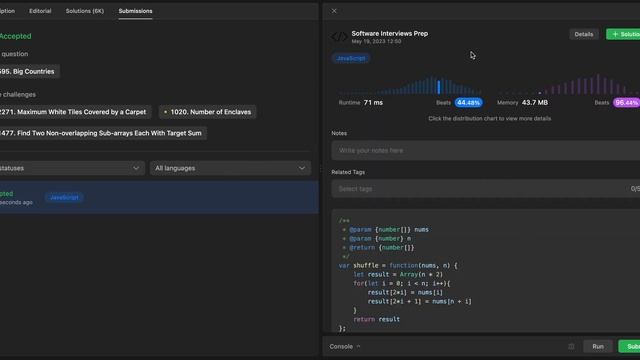Select the Submissions tab
Viewport: 640px width, 360px height.
136,11
